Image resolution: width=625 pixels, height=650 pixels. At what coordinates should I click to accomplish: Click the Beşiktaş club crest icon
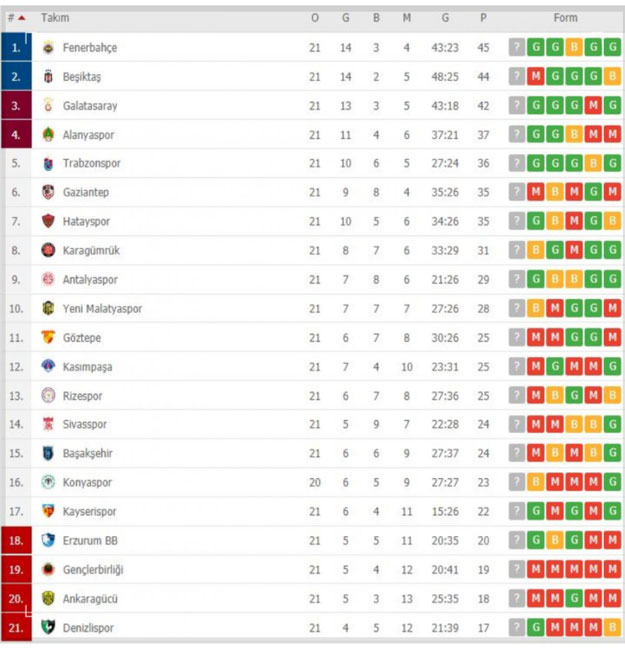(48, 77)
